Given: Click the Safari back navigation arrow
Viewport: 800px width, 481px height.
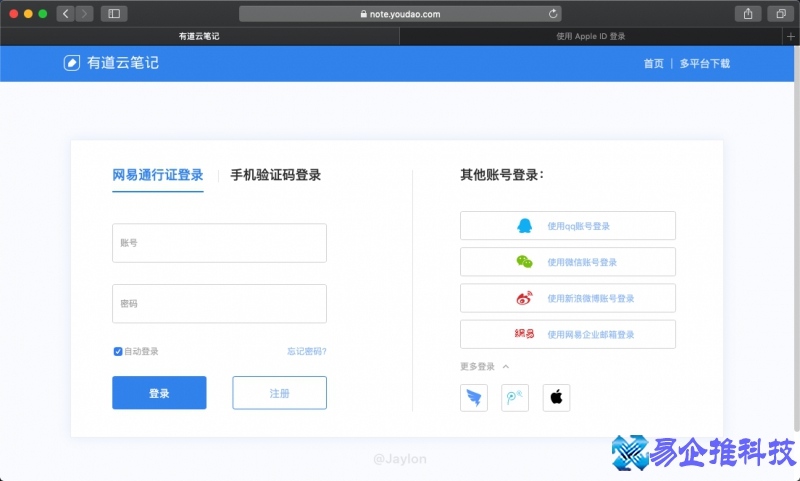Looking at the screenshot, I should point(65,14).
